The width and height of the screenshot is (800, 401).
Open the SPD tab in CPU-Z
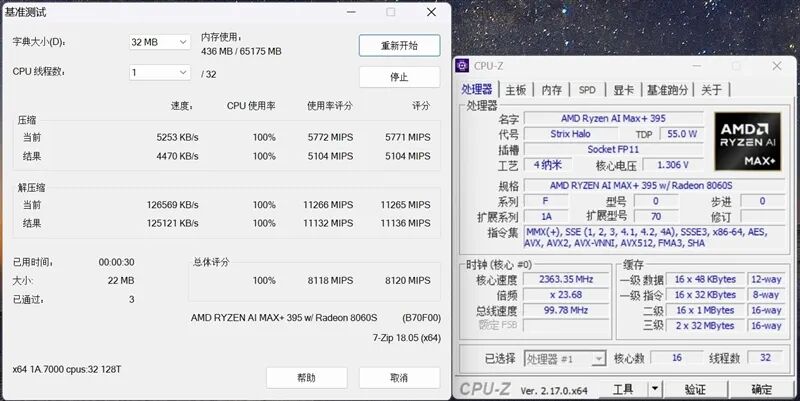[x=587, y=90]
